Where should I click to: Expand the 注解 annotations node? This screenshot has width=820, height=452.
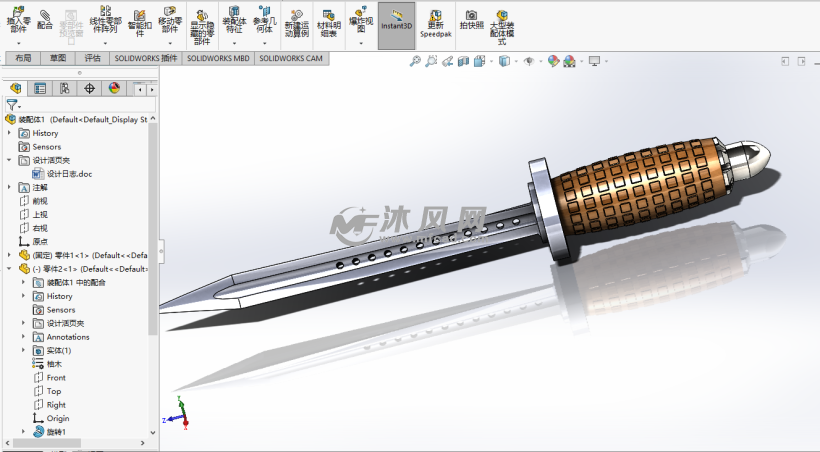tap(9, 187)
